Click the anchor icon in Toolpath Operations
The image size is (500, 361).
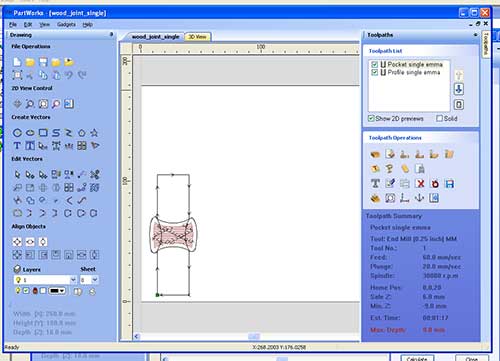419,198
